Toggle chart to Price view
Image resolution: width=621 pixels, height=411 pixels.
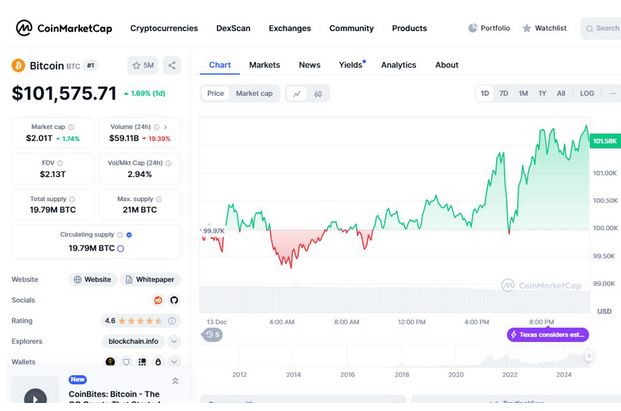tap(215, 93)
